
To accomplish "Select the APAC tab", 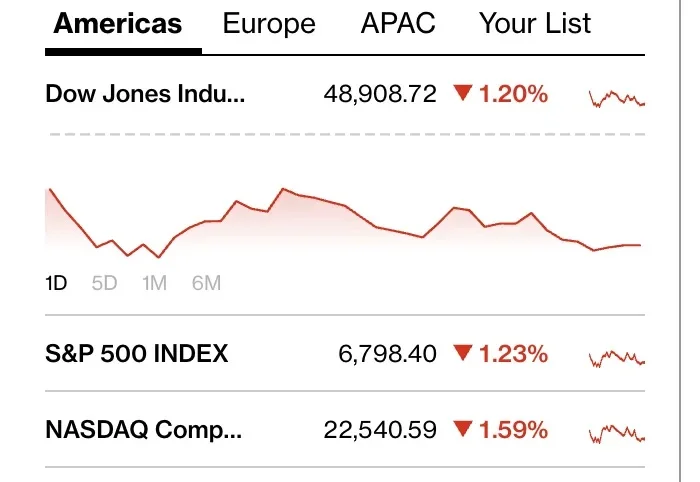I will (x=398, y=24).
